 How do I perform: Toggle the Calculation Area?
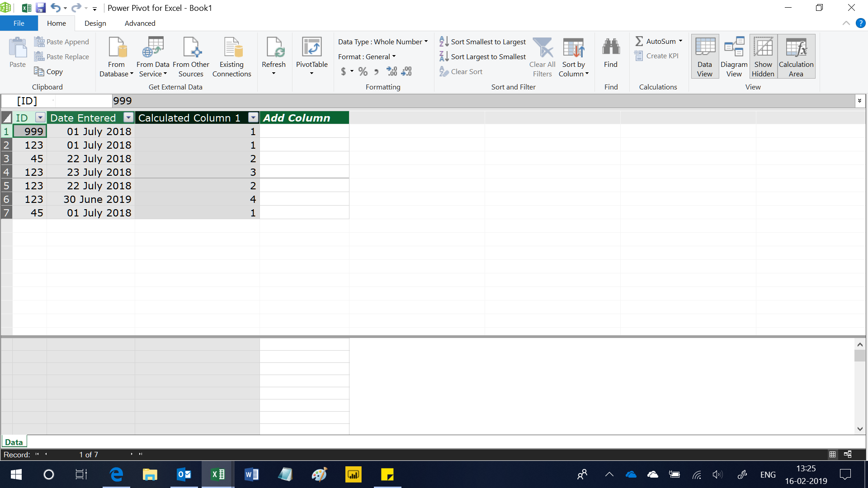tap(796, 57)
